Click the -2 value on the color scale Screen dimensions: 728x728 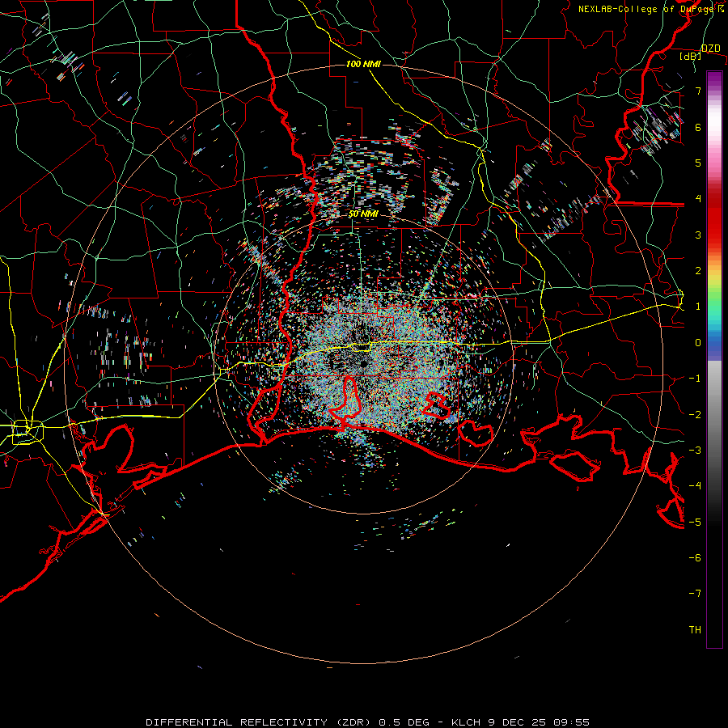coord(695,415)
